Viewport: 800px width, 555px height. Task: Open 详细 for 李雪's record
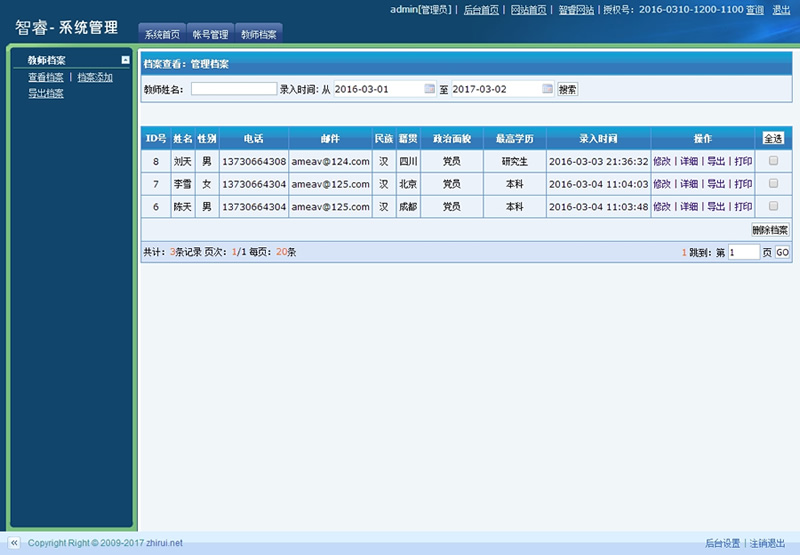(689, 184)
